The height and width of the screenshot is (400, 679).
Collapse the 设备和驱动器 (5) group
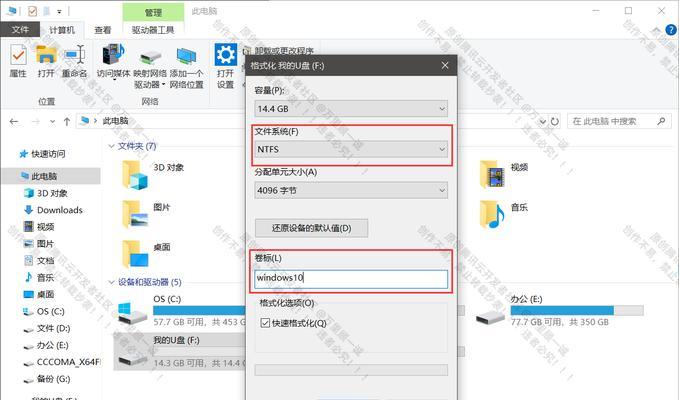(111, 282)
